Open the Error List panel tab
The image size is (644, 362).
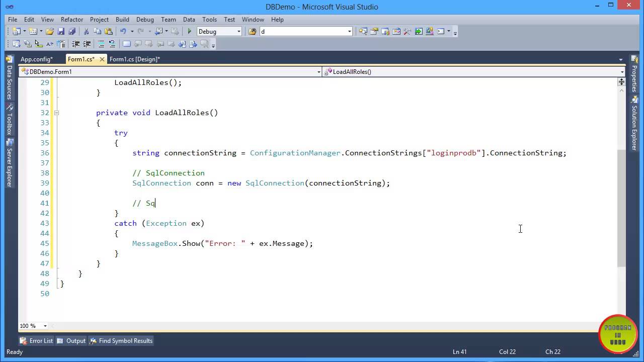[36, 340]
